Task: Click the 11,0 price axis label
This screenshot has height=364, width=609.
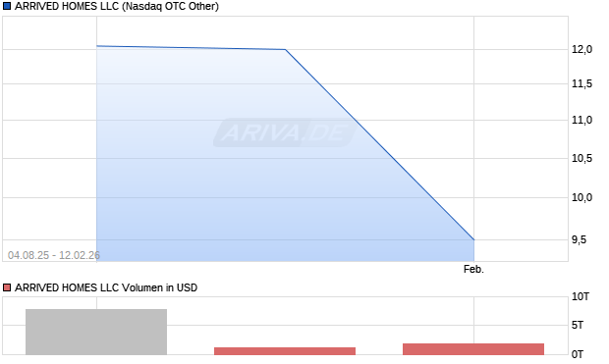Action: pos(581,120)
